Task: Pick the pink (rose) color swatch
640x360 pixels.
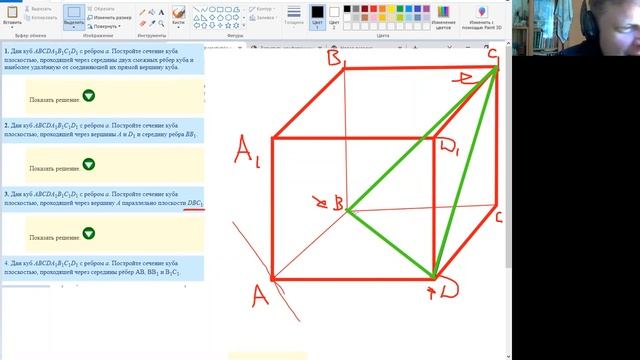Action: (373, 18)
